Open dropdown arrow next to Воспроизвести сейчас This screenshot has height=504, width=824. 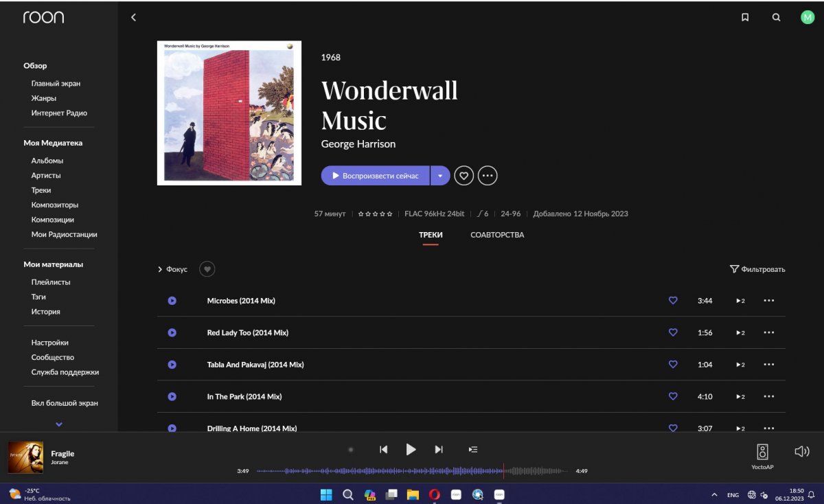440,176
